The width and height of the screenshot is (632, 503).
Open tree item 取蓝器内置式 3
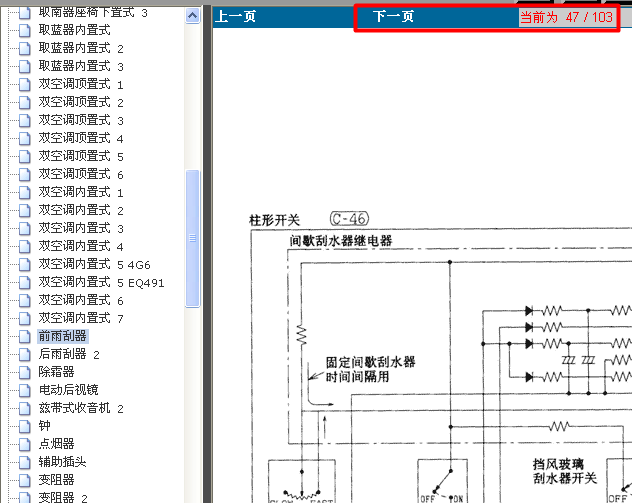point(81,66)
